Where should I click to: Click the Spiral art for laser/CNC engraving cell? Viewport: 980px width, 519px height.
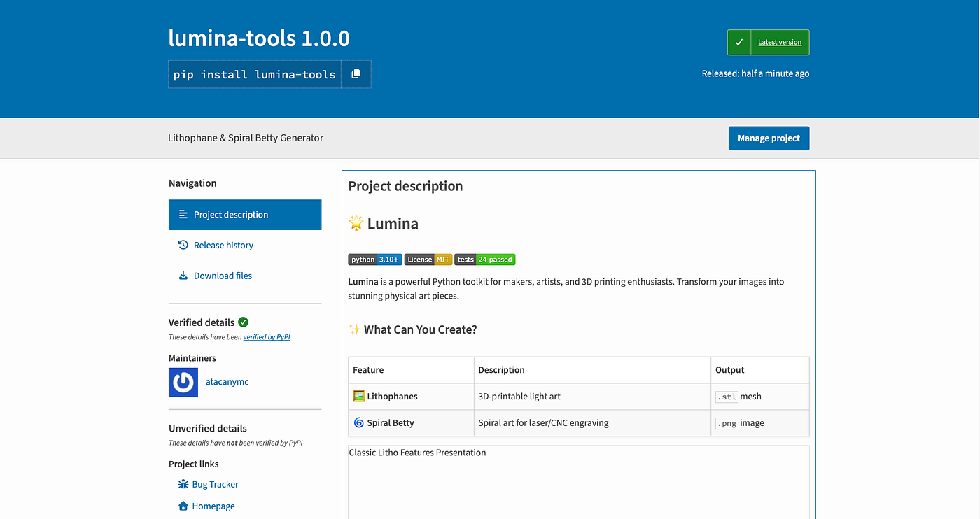[x=592, y=423]
